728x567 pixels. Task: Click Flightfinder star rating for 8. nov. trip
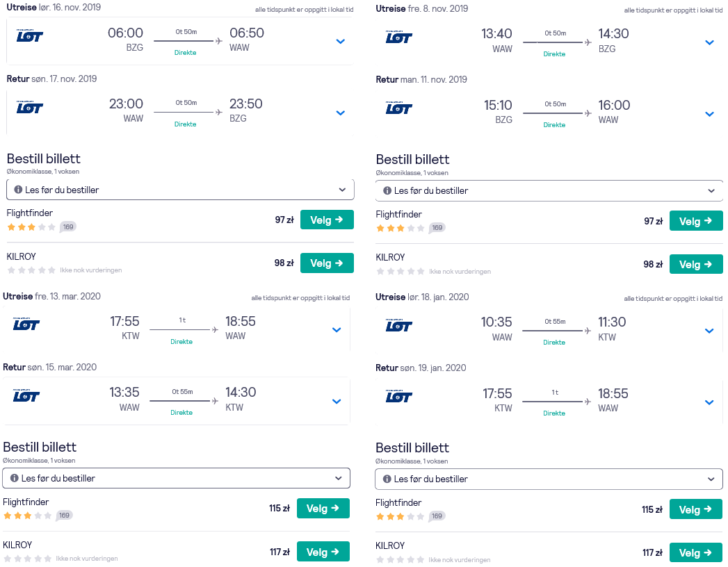coord(400,228)
